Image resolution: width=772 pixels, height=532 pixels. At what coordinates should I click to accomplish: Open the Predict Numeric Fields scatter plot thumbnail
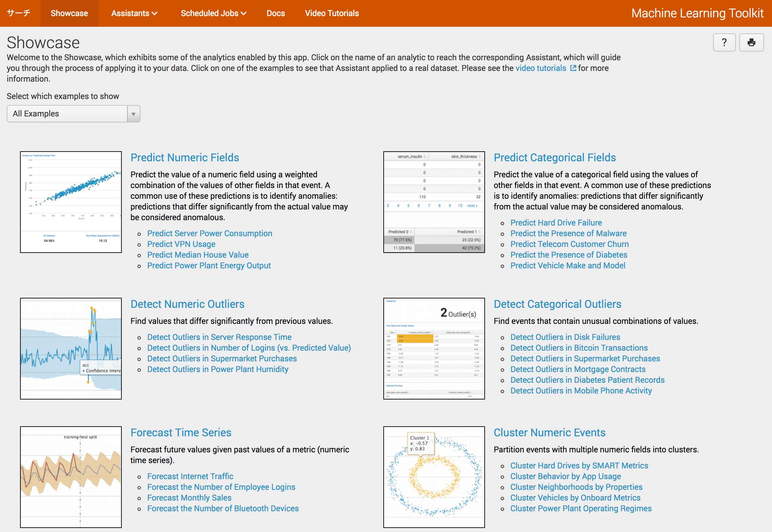pyautogui.click(x=71, y=202)
